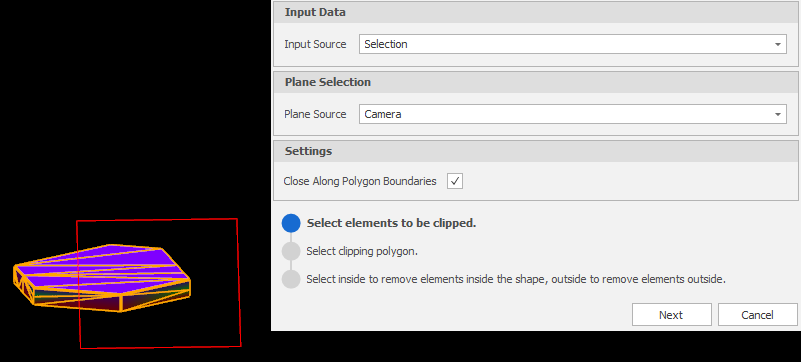Uncheck Close Along Polygon Boundaries
This screenshot has height=362, width=801.
(455, 181)
